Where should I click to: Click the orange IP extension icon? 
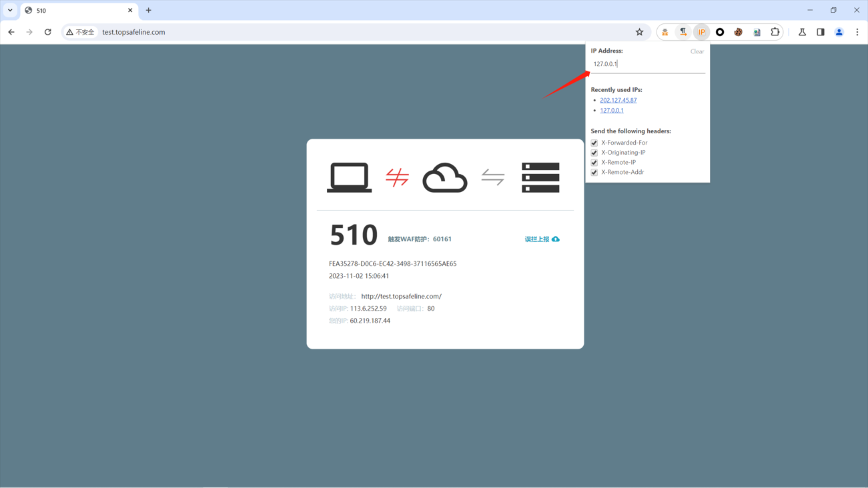701,32
